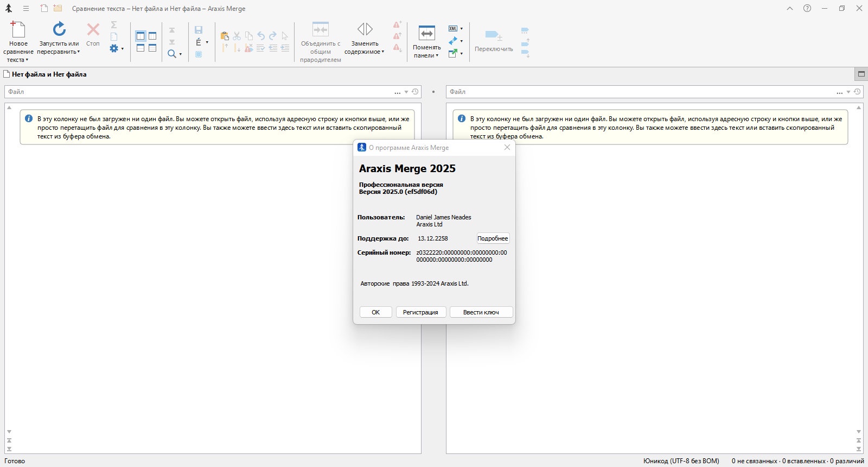
Task: Select the two-pane vertical layout
Action: pos(141,36)
